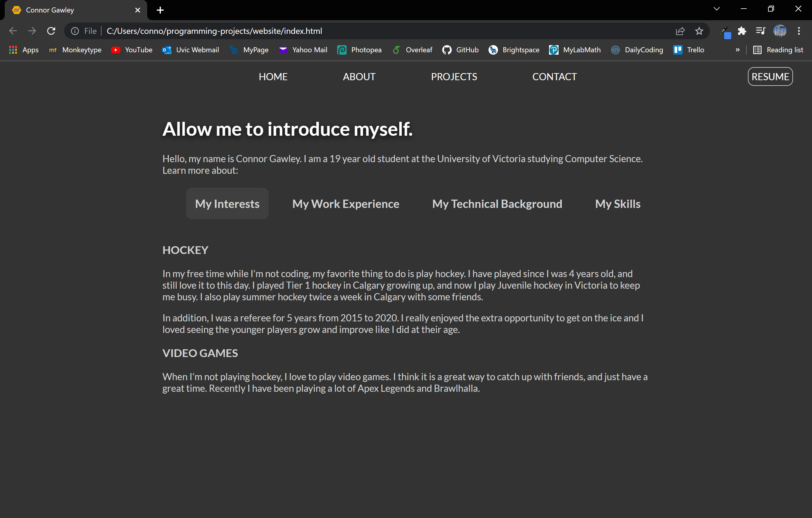Open the MyPage bookmark
The height and width of the screenshot is (518, 812).
pyautogui.click(x=249, y=50)
